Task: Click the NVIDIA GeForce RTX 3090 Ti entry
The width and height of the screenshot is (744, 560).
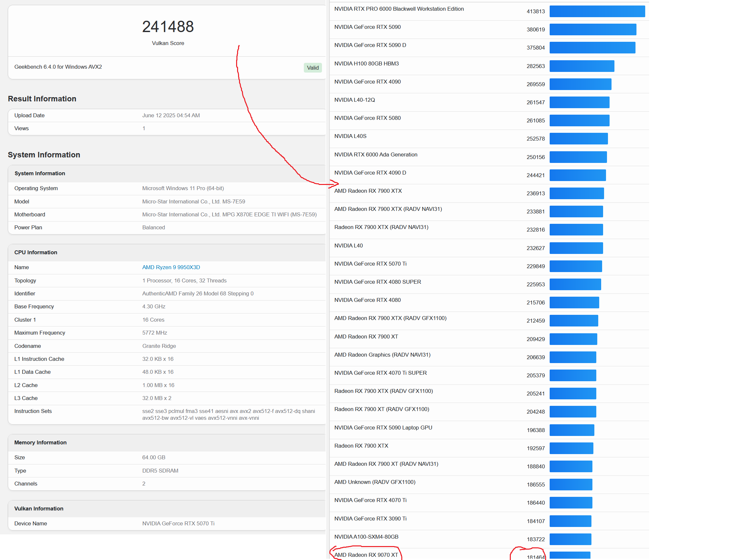Action: pos(370,519)
